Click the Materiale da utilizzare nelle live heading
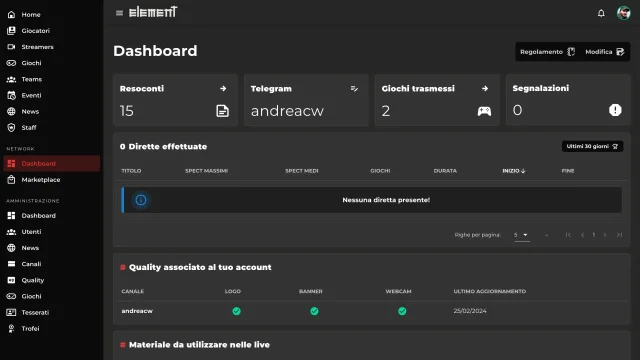This screenshot has height=360, width=640. pyautogui.click(x=199, y=345)
